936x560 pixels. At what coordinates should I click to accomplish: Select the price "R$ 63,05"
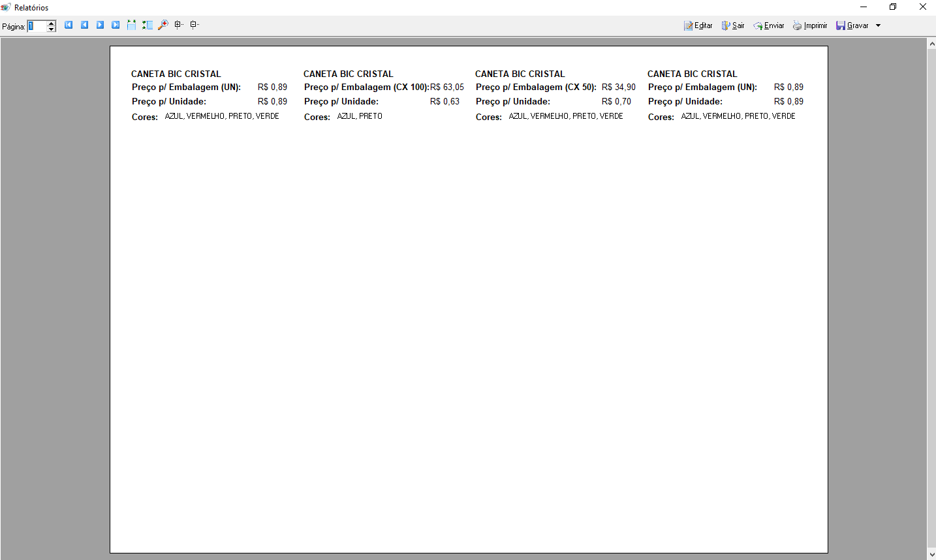click(447, 87)
